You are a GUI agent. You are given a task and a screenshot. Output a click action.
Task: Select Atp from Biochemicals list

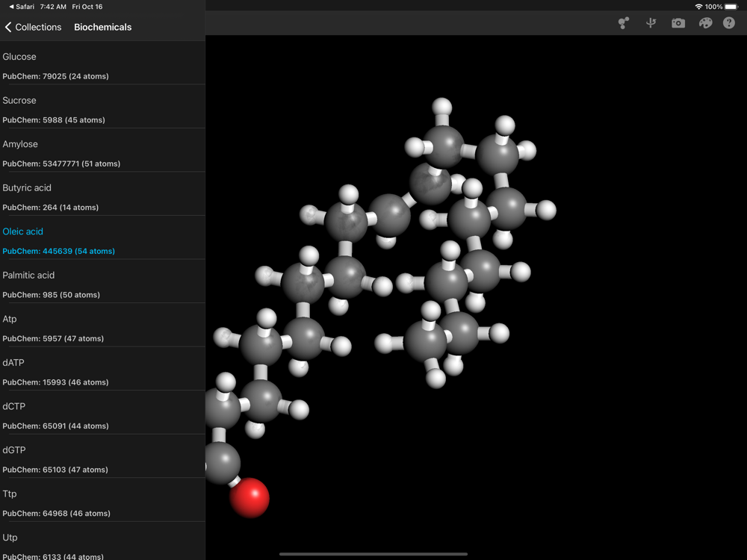pos(102,328)
